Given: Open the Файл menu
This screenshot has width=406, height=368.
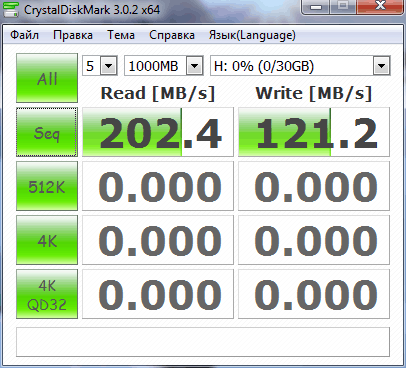Looking at the screenshot, I should point(24,35).
